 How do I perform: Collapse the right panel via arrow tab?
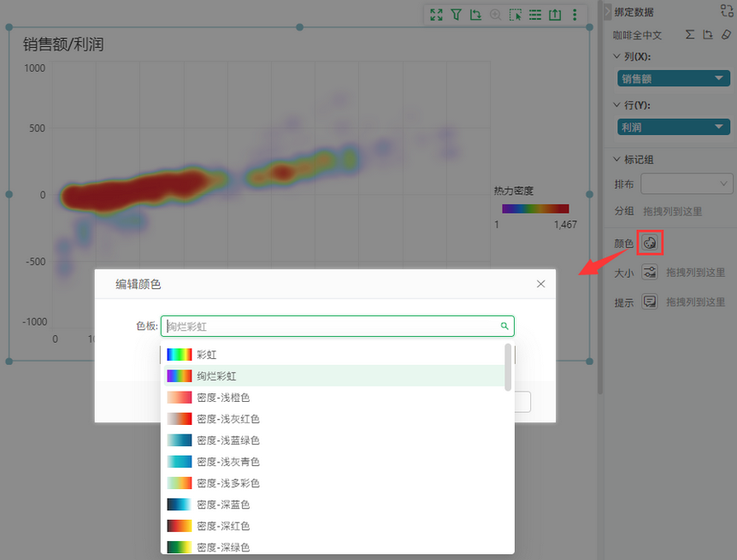point(607,11)
